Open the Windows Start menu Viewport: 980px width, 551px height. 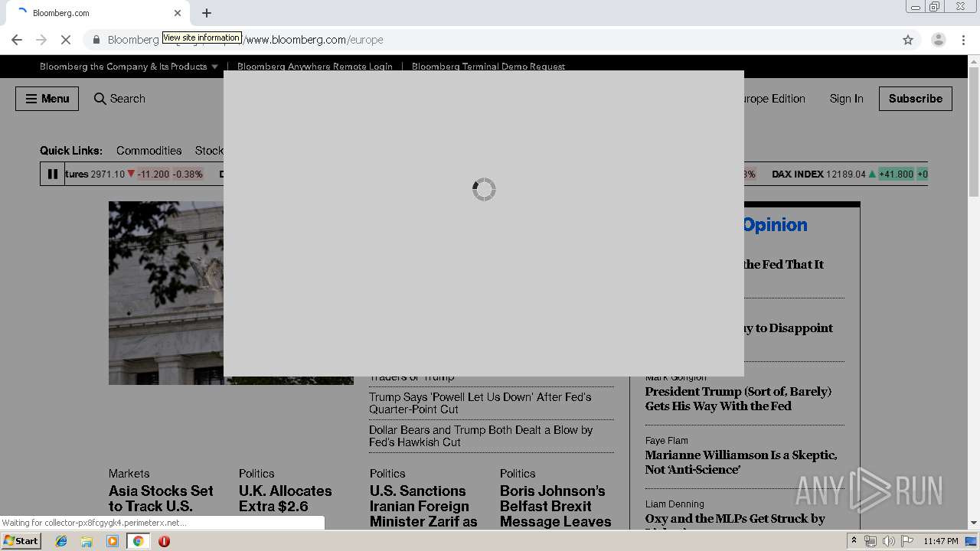(x=21, y=541)
